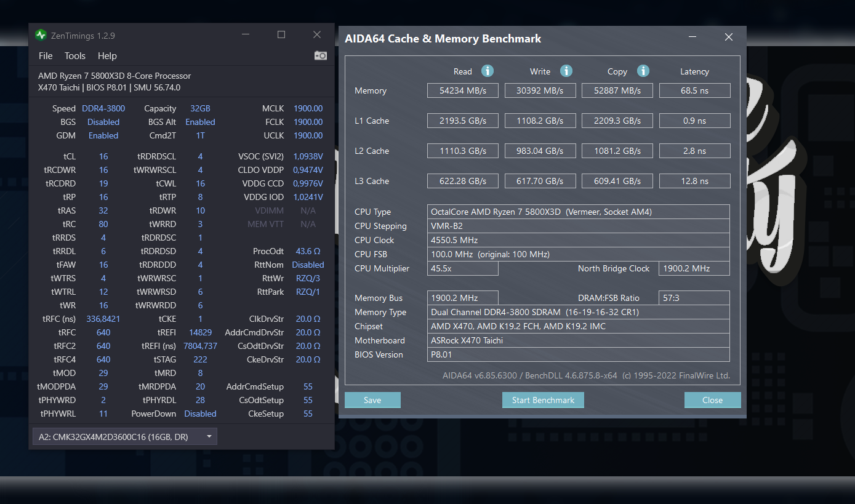The width and height of the screenshot is (855, 504).
Task: Click the CPU FSB 100.0 MHz field
Action: pos(579,254)
